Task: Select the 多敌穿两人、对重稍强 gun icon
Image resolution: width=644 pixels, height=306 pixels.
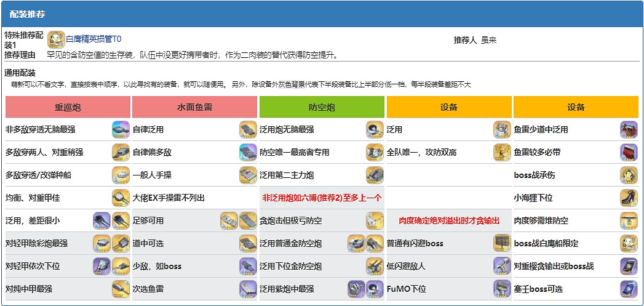Action: point(121,152)
